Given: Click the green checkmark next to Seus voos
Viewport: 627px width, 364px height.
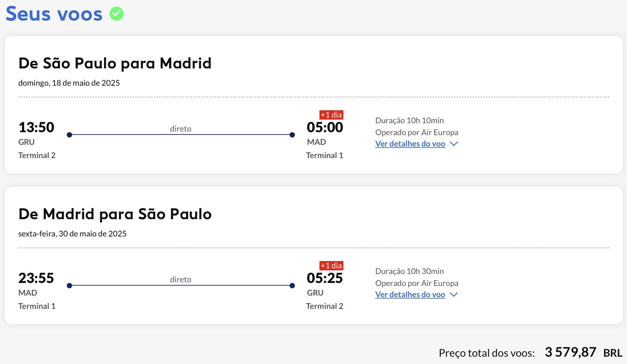Looking at the screenshot, I should pyautogui.click(x=117, y=14).
